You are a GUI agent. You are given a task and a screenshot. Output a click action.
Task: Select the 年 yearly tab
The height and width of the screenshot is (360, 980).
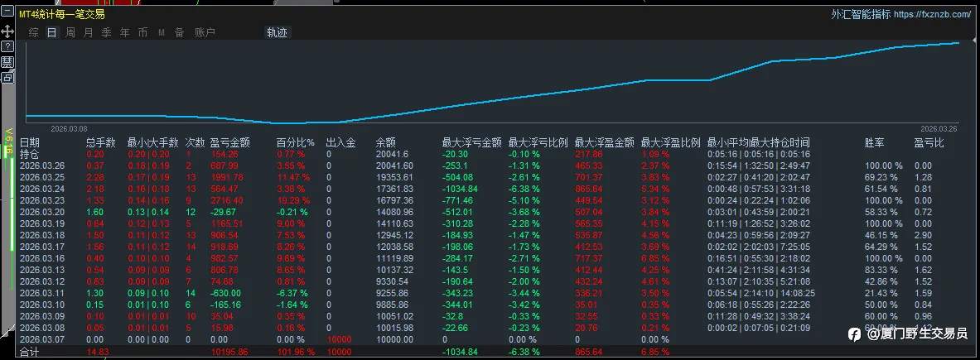click(x=125, y=32)
